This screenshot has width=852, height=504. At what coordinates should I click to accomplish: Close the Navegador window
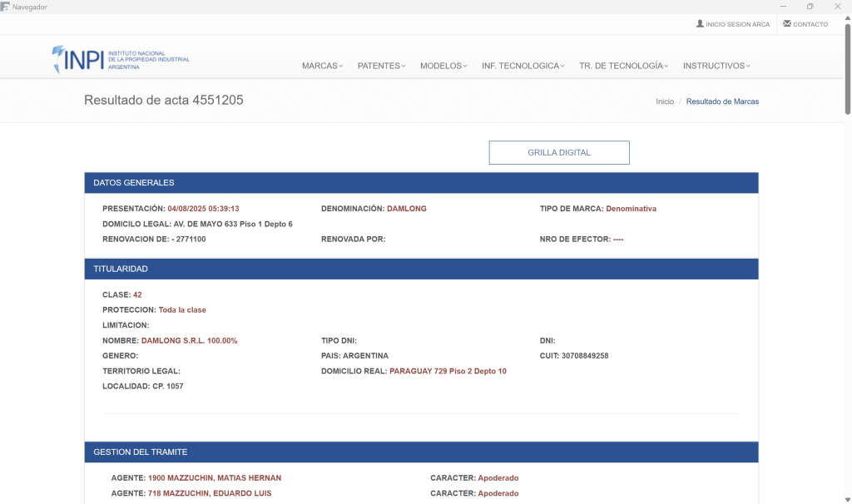pos(837,7)
